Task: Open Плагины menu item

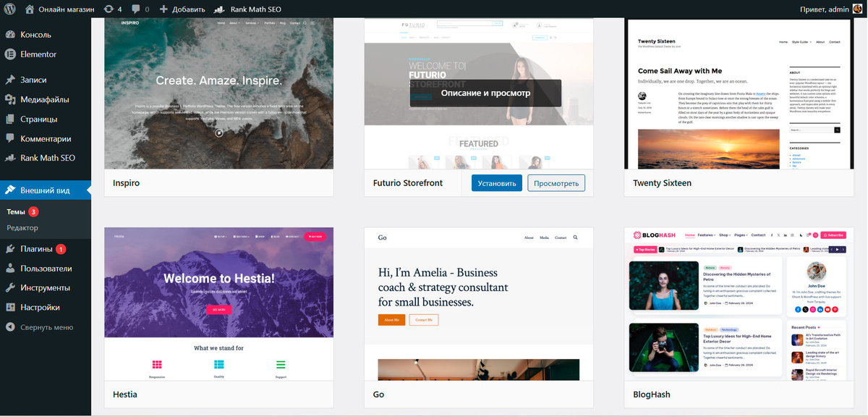Action: 46,249
